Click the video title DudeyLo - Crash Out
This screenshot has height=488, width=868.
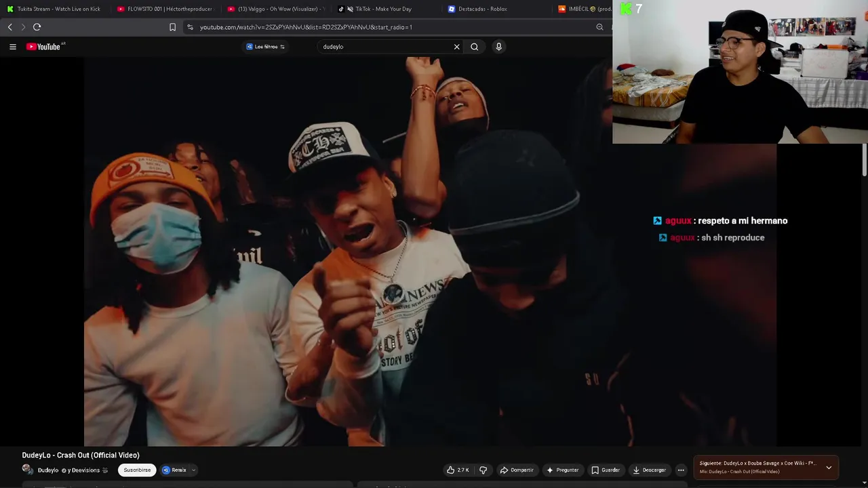(81, 455)
